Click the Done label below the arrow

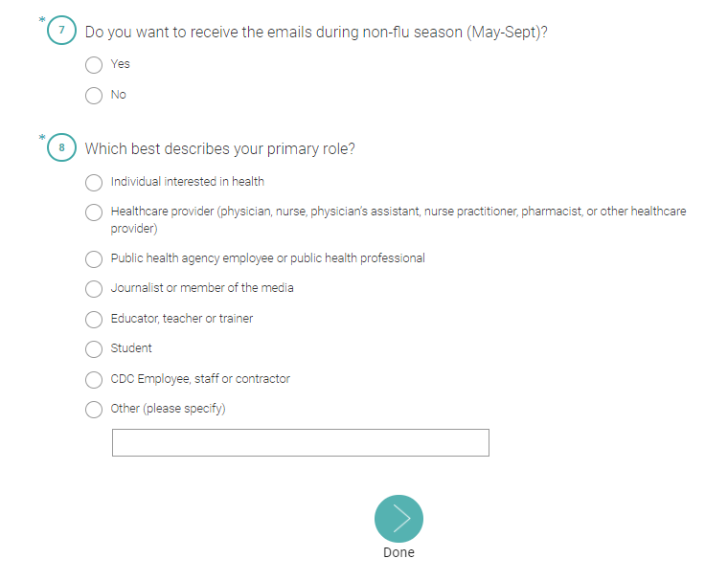[398, 552]
